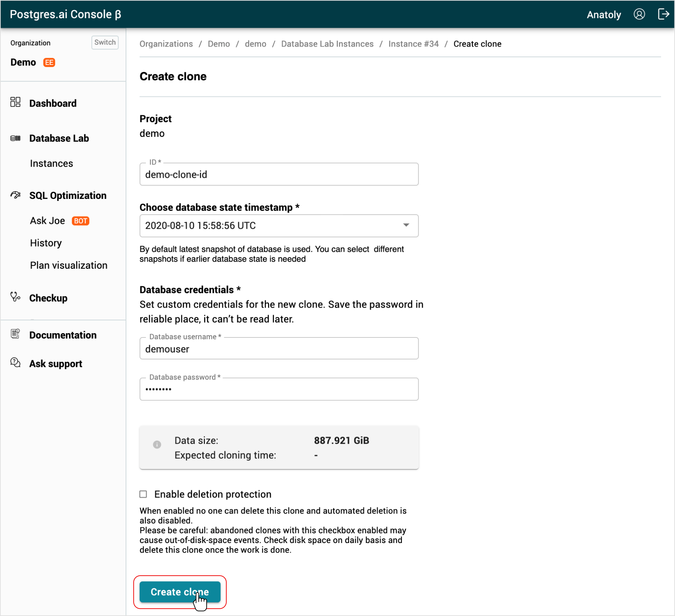Viewport: 675px width, 616px height.
Task: Click the user profile icon
Action: pos(639,14)
